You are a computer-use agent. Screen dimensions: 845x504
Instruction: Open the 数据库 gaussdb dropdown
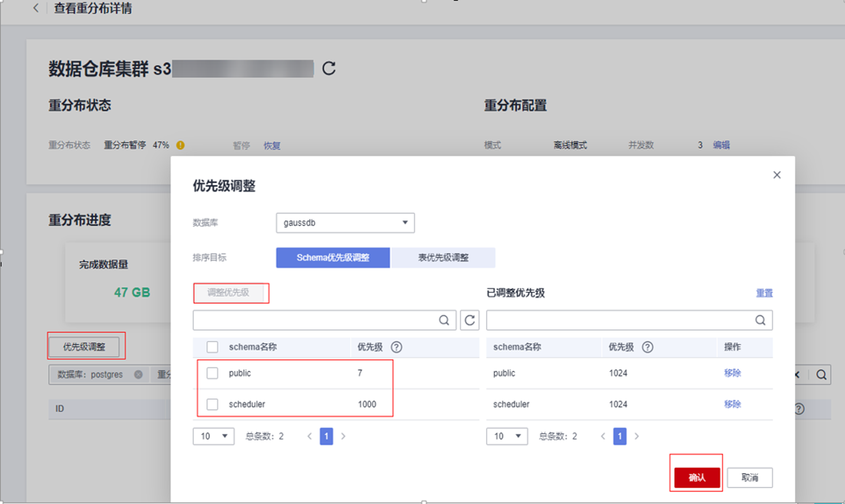pyautogui.click(x=345, y=223)
